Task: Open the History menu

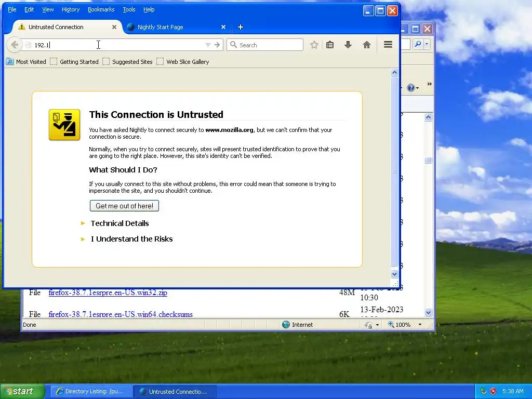Action: click(71, 9)
